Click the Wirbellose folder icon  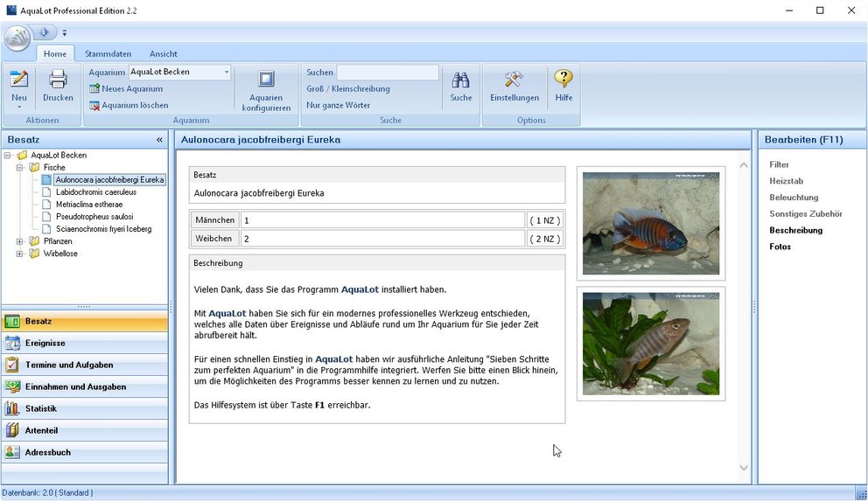(34, 254)
